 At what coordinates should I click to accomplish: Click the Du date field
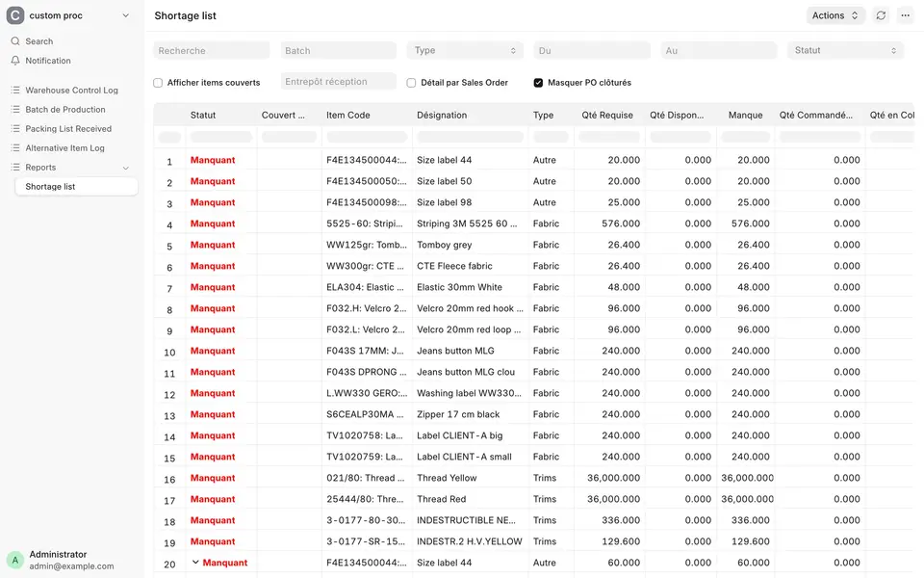[x=592, y=51]
